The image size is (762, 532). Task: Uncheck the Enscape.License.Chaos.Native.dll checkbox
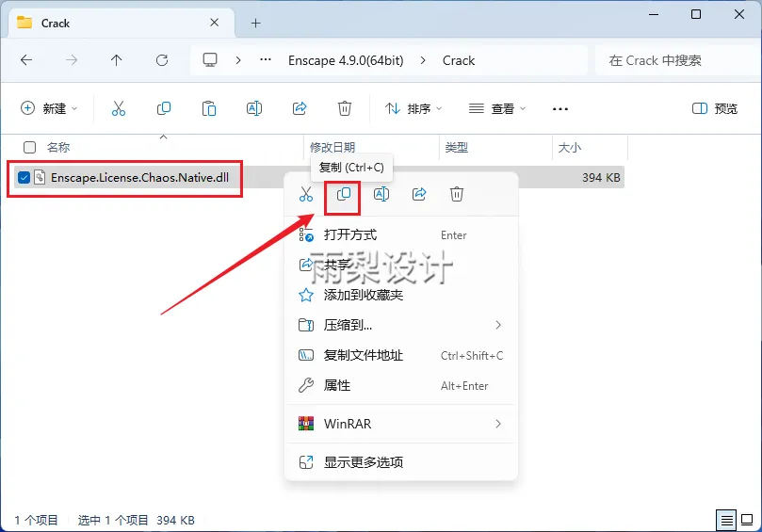click(24, 178)
